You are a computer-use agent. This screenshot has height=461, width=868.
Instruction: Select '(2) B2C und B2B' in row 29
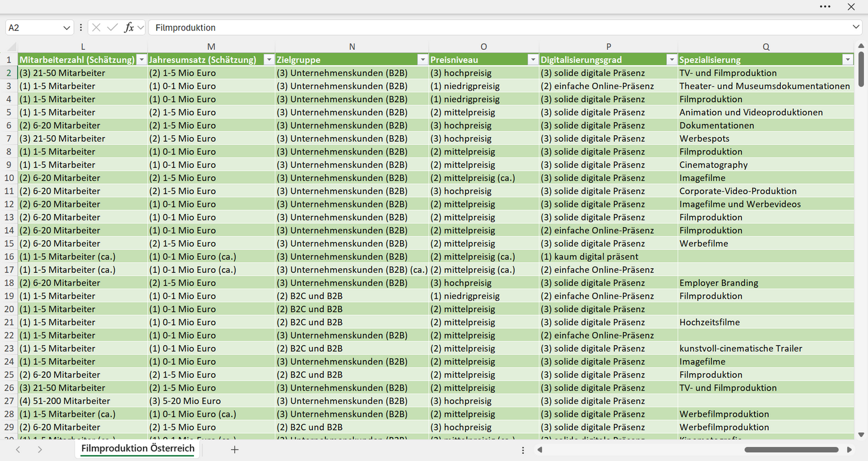tap(352, 427)
